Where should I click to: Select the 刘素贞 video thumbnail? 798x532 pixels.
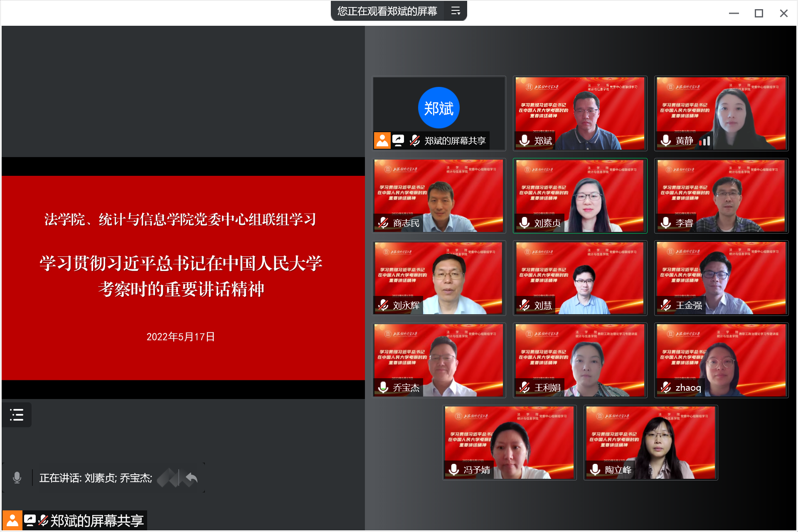pos(580,195)
